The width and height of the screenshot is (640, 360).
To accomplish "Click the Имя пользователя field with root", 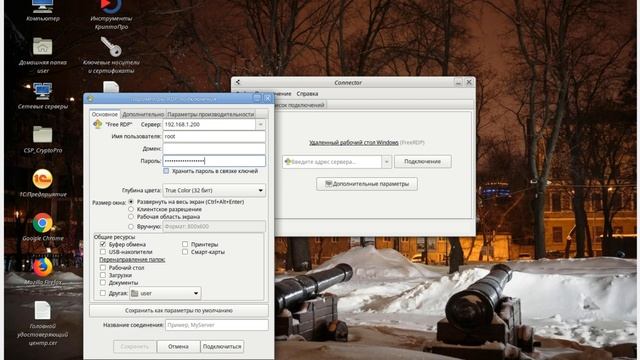I will (x=214, y=136).
